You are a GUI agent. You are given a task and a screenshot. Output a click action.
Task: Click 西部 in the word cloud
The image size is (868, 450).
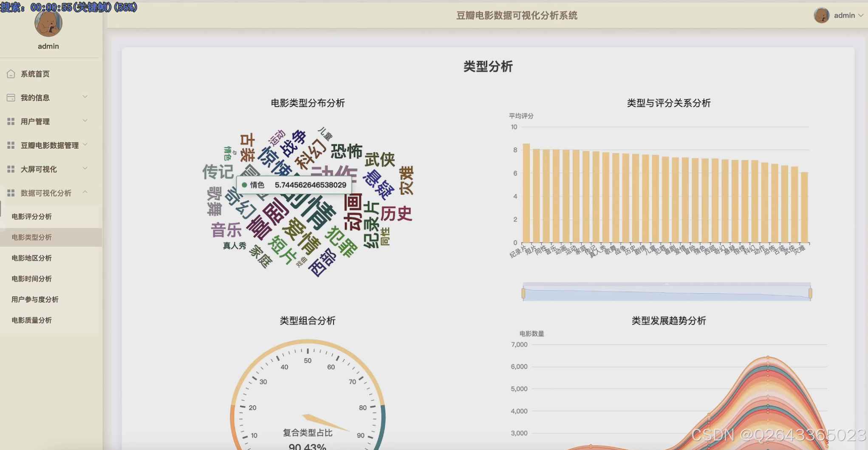tap(322, 262)
